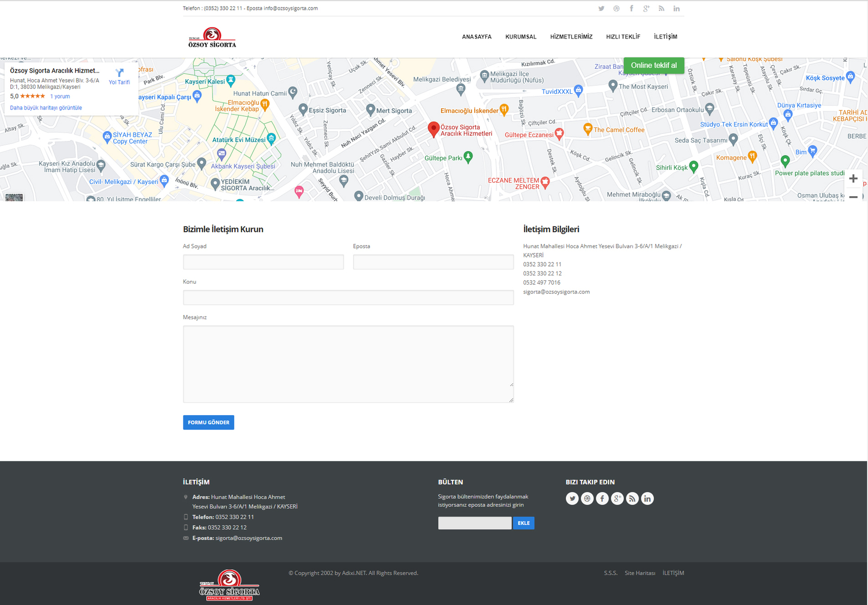This screenshot has width=868, height=605.
Task: Click FORMU GÖNDER button
Action: click(x=209, y=422)
